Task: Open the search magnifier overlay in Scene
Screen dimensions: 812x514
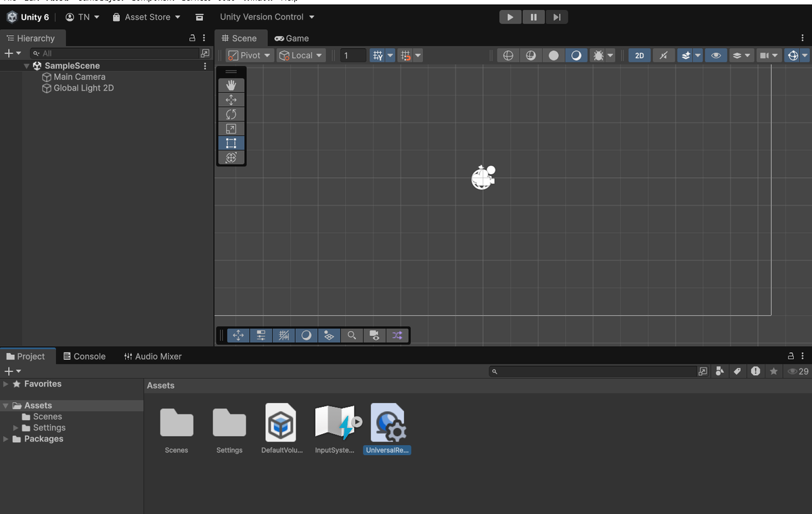Action: pyautogui.click(x=352, y=335)
